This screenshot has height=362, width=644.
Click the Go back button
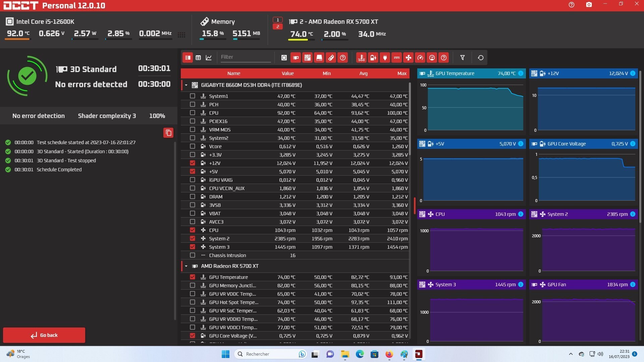(44, 335)
